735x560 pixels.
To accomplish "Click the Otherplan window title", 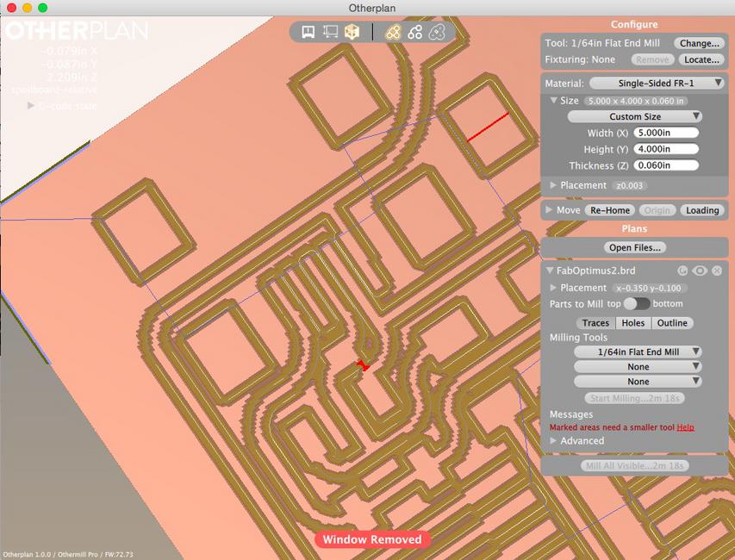I will coord(371,8).
